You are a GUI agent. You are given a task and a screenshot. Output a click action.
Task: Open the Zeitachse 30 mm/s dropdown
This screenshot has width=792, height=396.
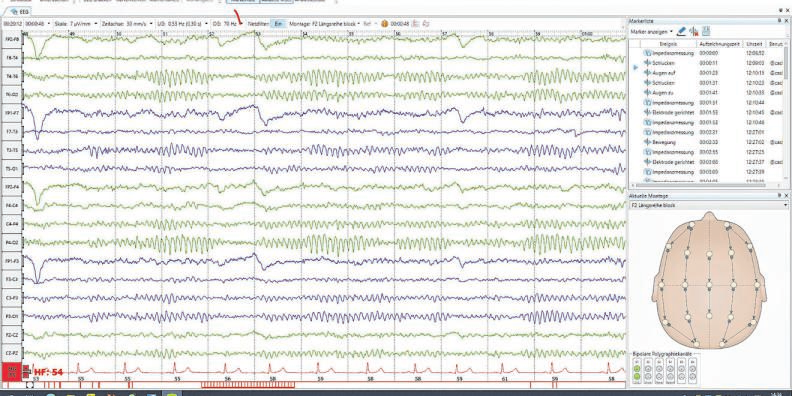point(126,23)
